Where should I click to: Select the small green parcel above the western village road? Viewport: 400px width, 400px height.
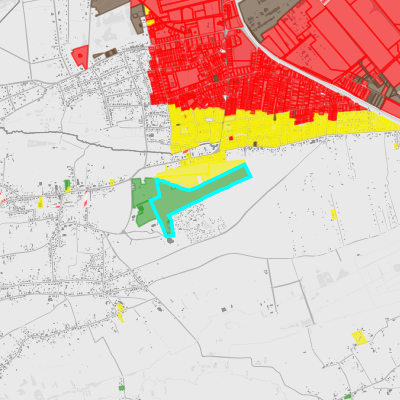tap(67, 184)
